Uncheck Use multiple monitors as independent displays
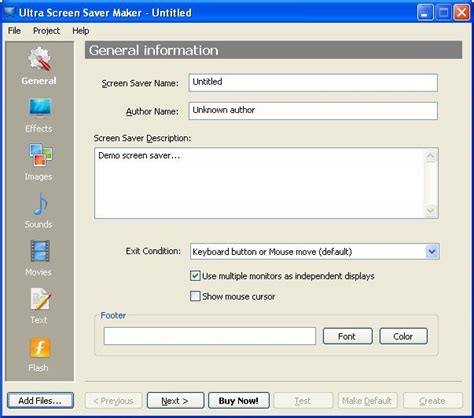This screenshot has height=418, width=474. click(195, 276)
